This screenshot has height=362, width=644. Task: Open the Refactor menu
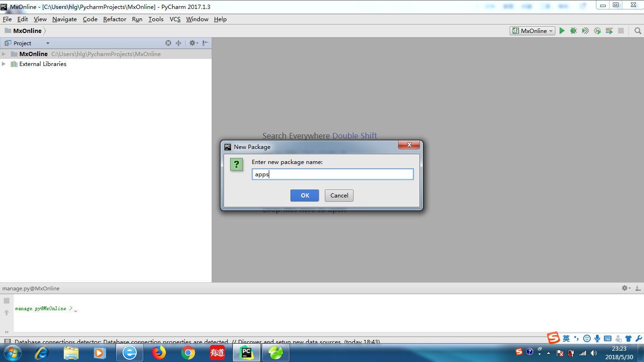[115, 19]
